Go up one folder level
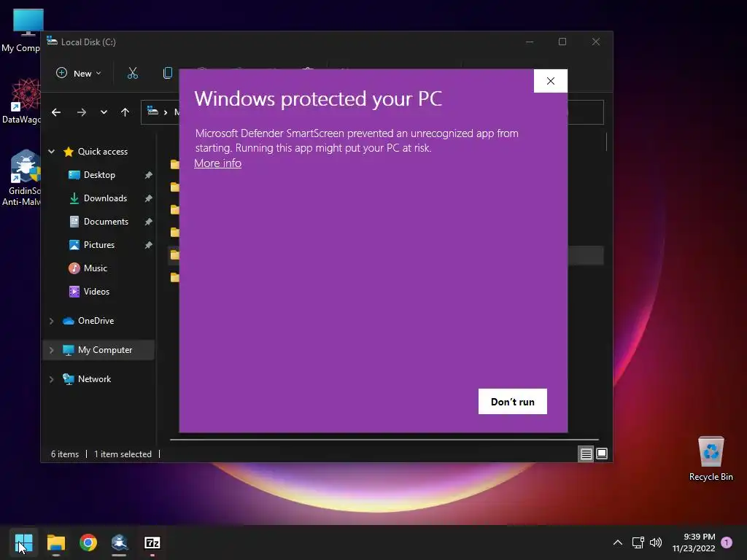The image size is (747, 560). [x=125, y=112]
